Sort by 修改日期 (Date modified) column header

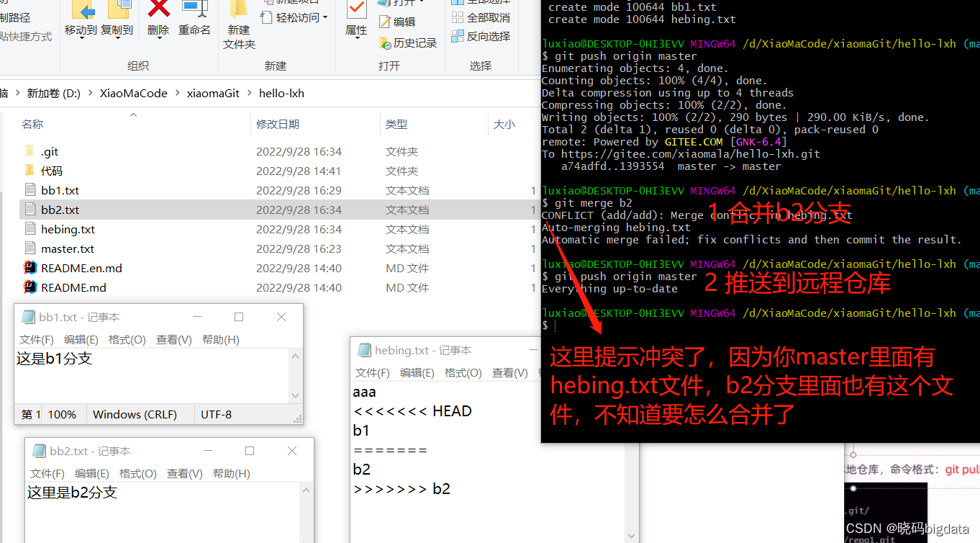pyautogui.click(x=278, y=124)
